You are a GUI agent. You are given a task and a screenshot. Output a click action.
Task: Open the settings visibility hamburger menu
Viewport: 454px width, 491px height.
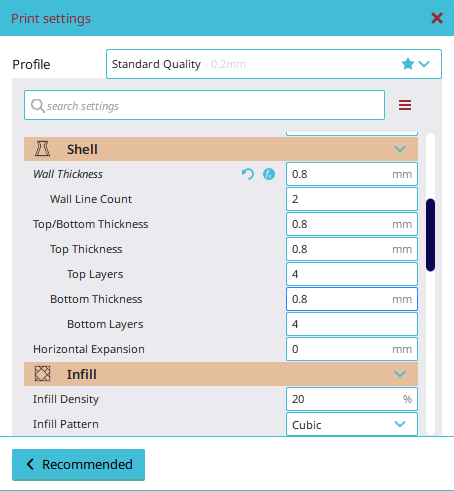(x=405, y=105)
